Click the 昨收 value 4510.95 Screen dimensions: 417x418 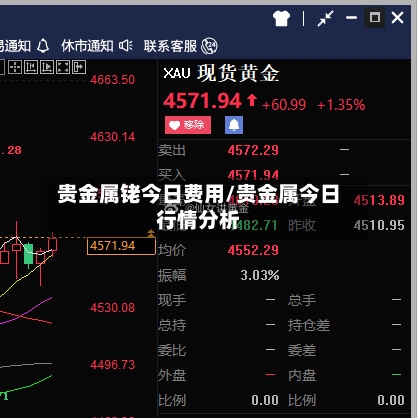[x=379, y=225]
